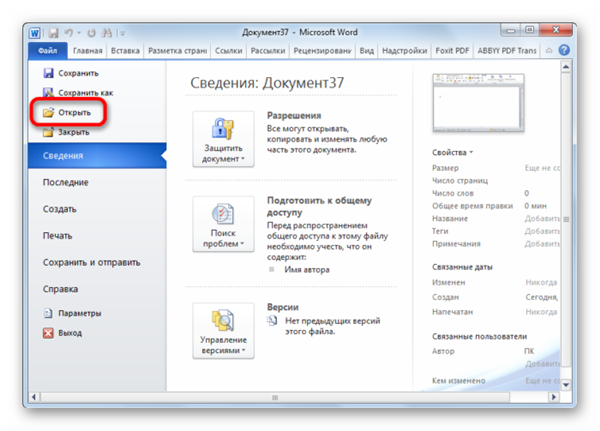Open the ABBYY PDF Transformer tab
This screenshot has height=431, width=600.
[x=507, y=51]
